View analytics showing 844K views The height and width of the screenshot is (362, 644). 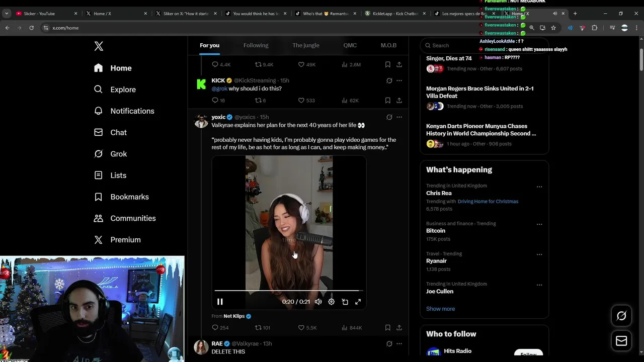point(352,328)
